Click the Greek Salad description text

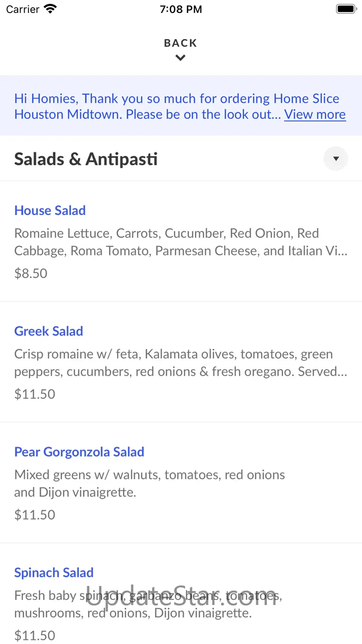pyautogui.click(x=181, y=363)
